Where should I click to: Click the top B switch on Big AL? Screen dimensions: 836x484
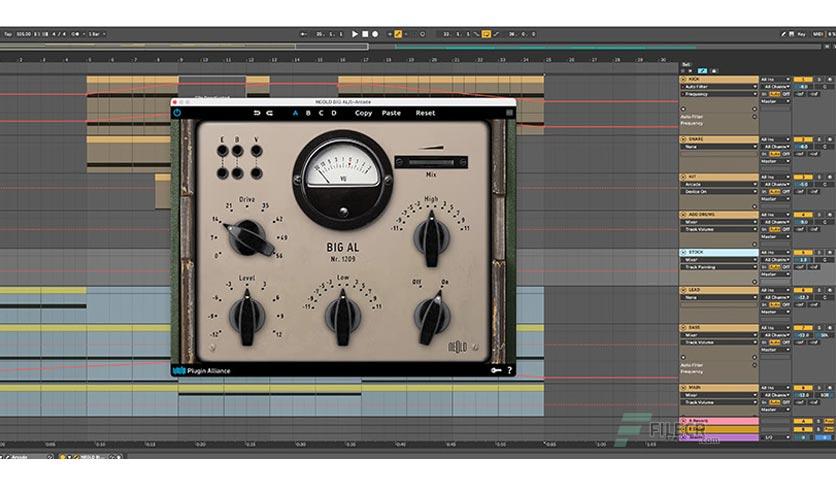(x=237, y=151)
